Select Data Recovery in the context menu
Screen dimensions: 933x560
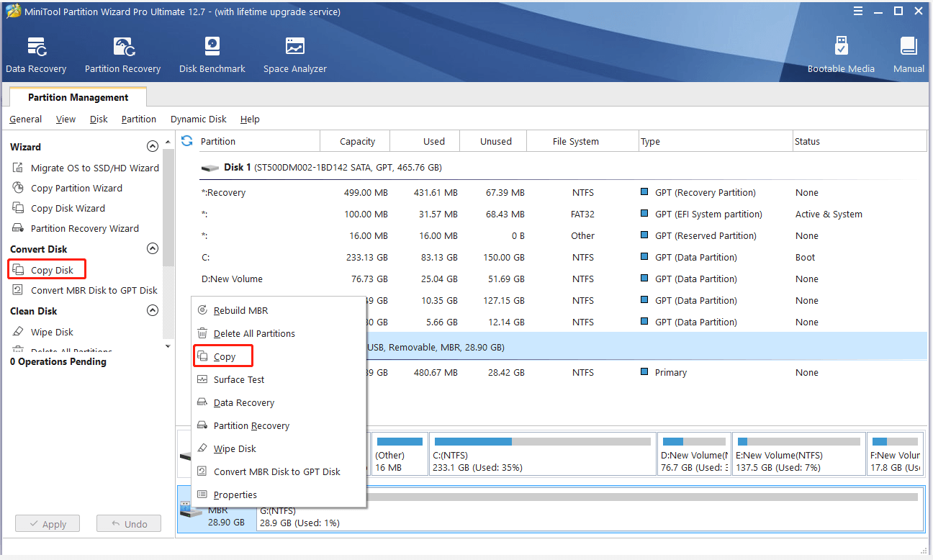[x=279, y=402]
